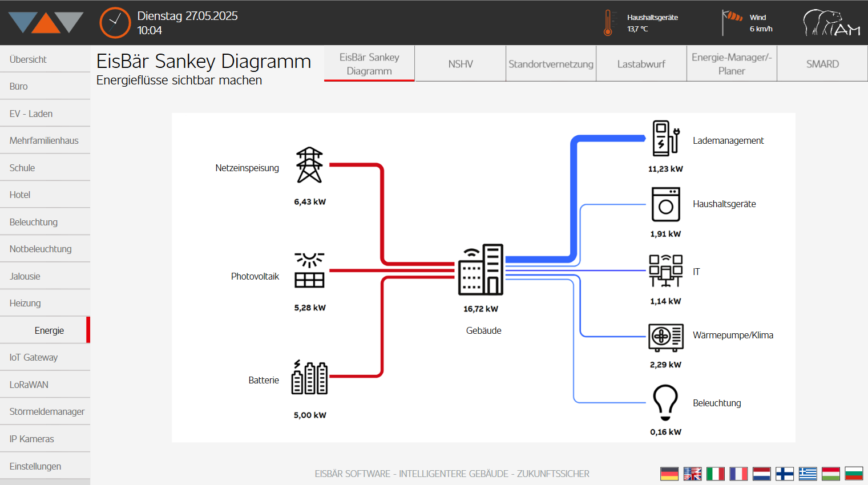This screenshot has height=485, width=868.
Task: Open LoRaWAN in sidebar
Action: [45, 385]
